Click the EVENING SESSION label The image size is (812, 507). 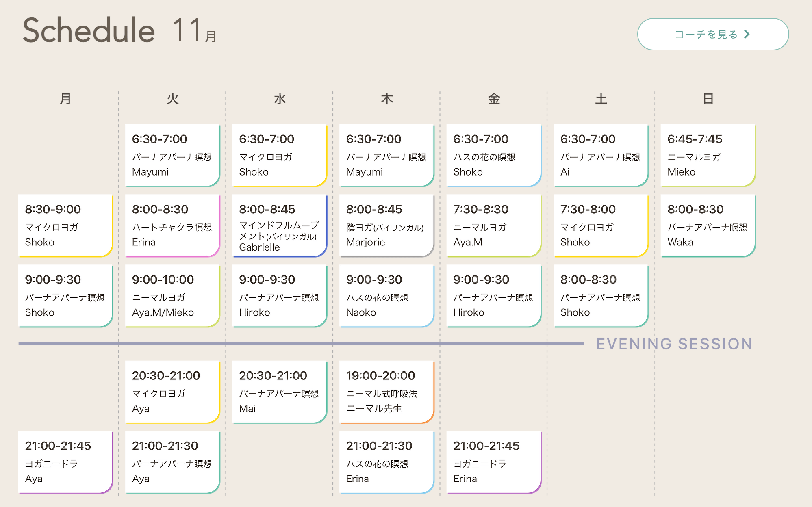[674, 344]
